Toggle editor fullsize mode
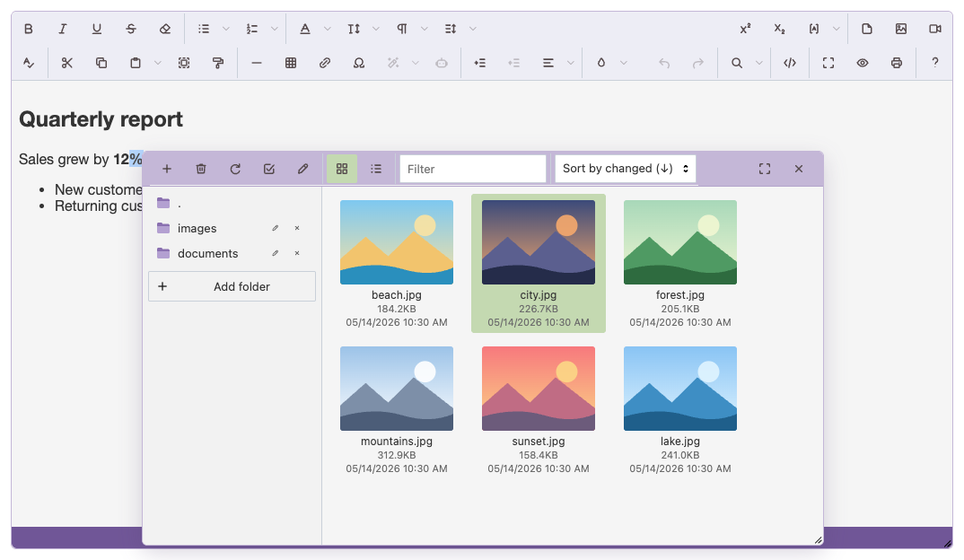 click(828, 63)
